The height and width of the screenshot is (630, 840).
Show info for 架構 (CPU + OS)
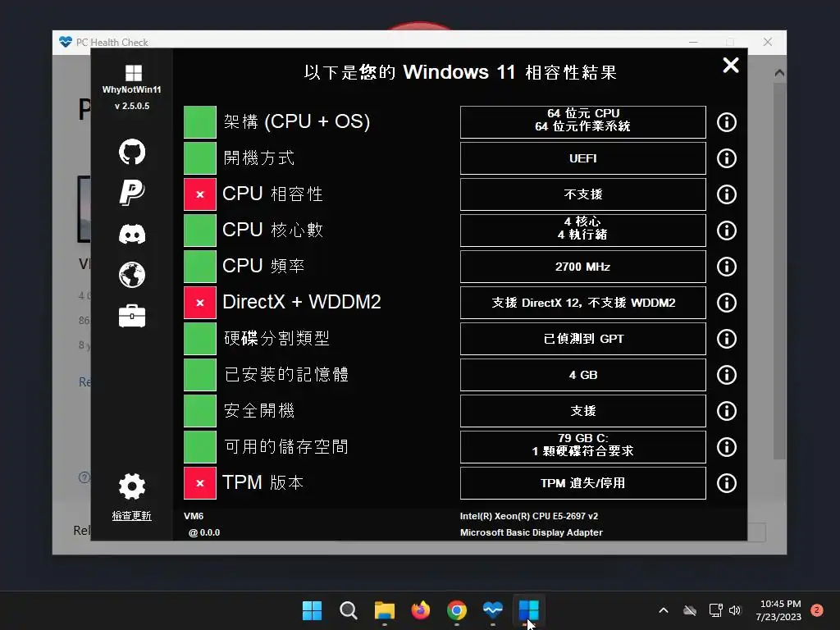click(727, 122)
